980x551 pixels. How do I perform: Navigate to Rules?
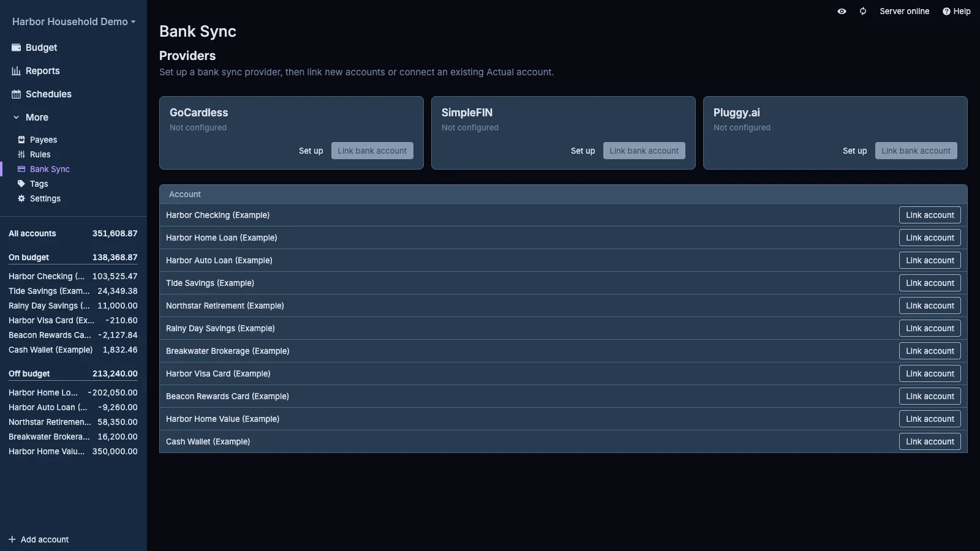click(40, 154)
